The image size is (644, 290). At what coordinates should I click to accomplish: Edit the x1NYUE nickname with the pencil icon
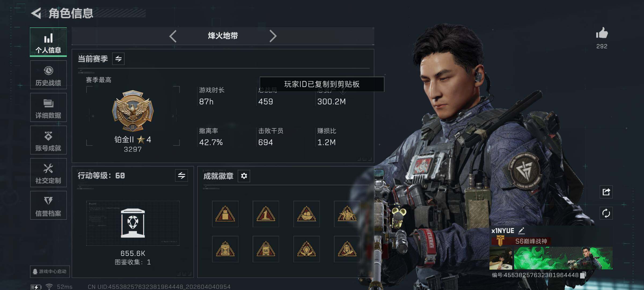[521, 231]
